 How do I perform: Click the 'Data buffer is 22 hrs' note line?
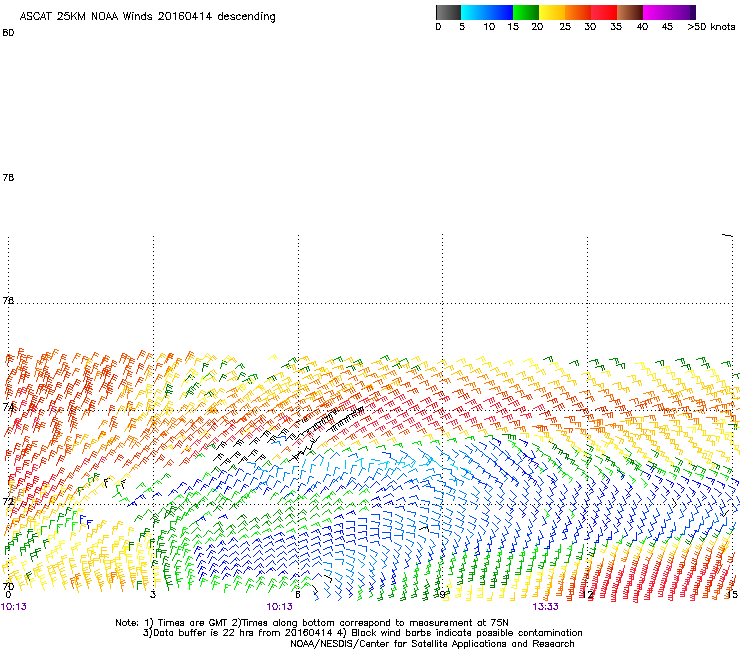pyautogui.click(x=362, y=633)
